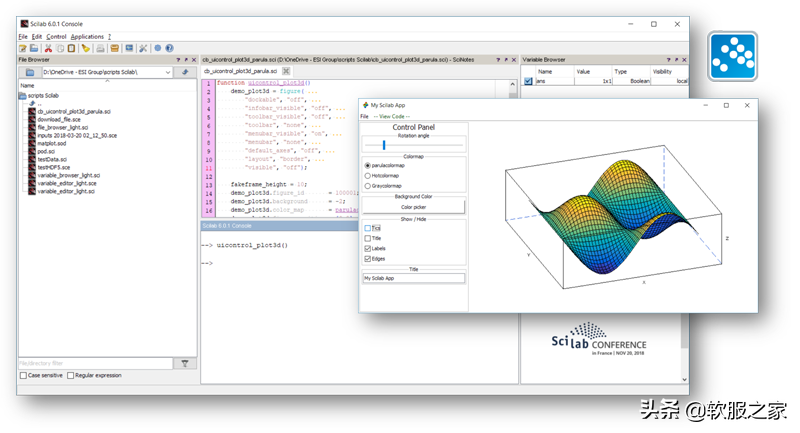Uncheck the Labels checkbox
The width and height of the screenshot is (800, 433).
(367, 248)
